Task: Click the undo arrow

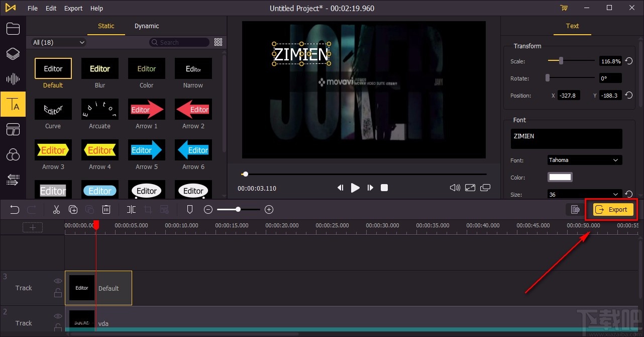Action: [x=15, y=209]
